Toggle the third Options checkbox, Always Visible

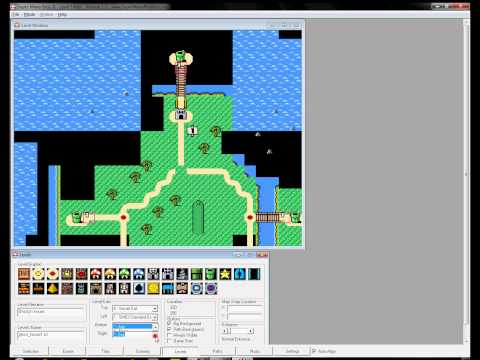[x=169, y=335]
